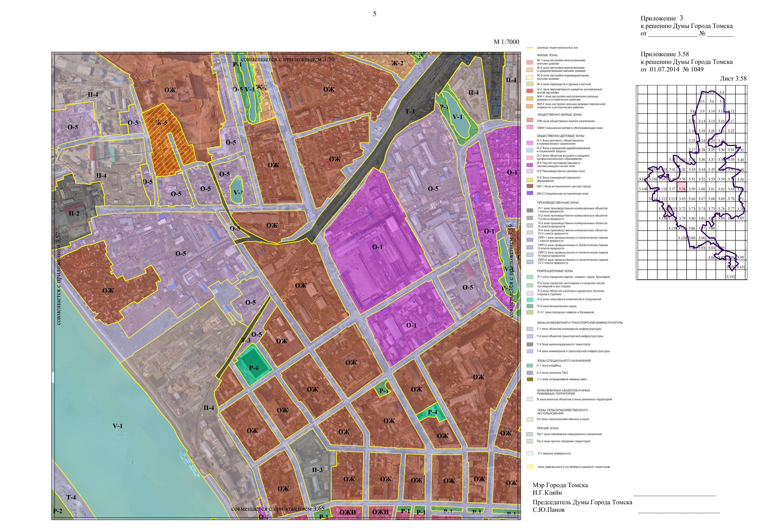Click the red Ж-5 legend swatch
This screenshot has width=760, height=532.
[530, 91]
